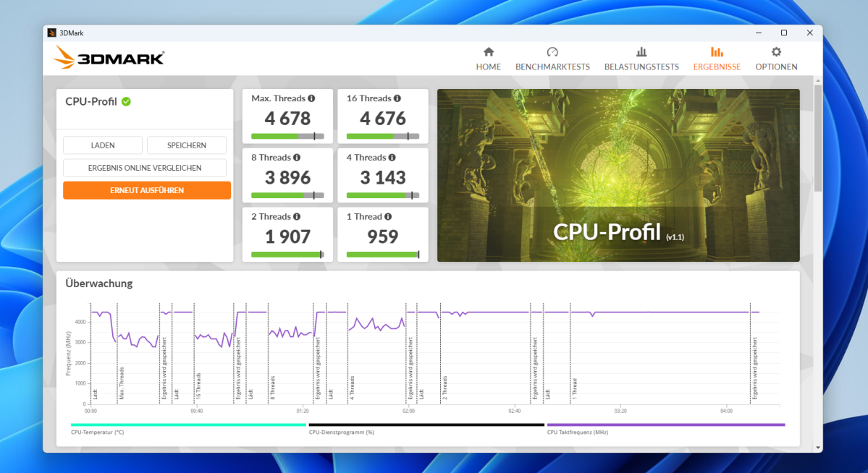Click the SPEICHERN button
868x473 pixels.
point(187,145)
